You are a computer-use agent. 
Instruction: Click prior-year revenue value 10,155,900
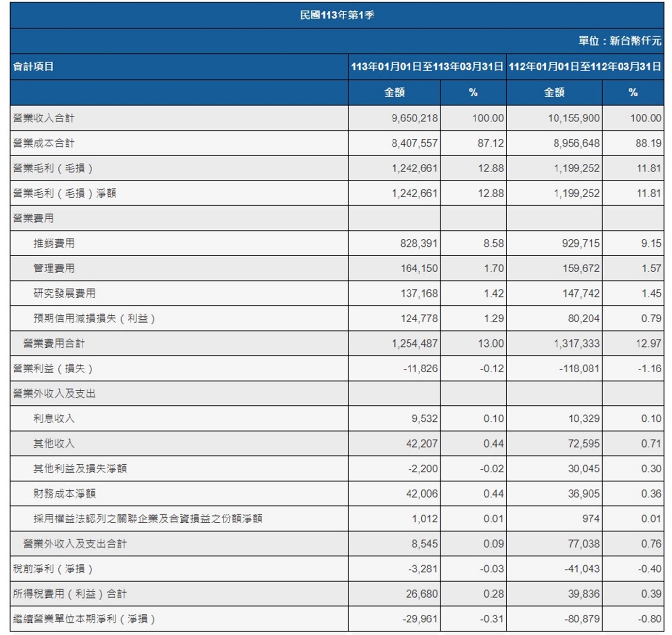[x=574, y=118]
